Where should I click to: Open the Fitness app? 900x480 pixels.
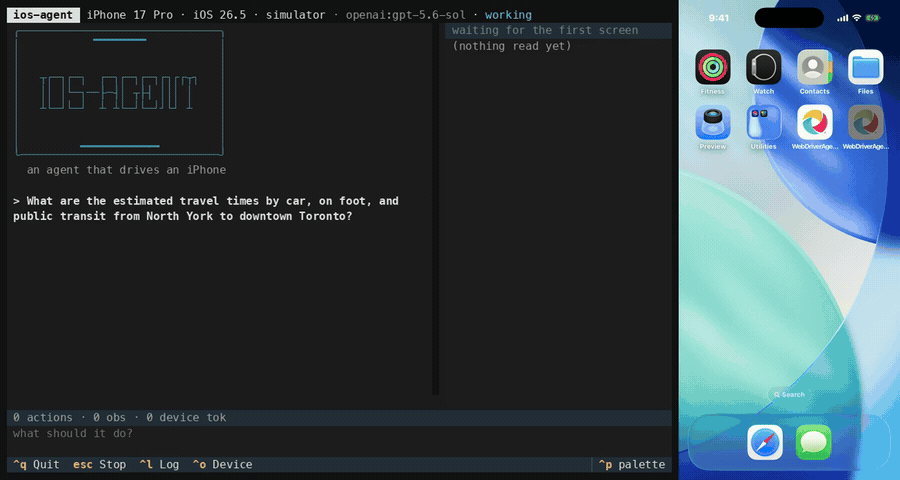pyautogui.click(x=712, y=67)
